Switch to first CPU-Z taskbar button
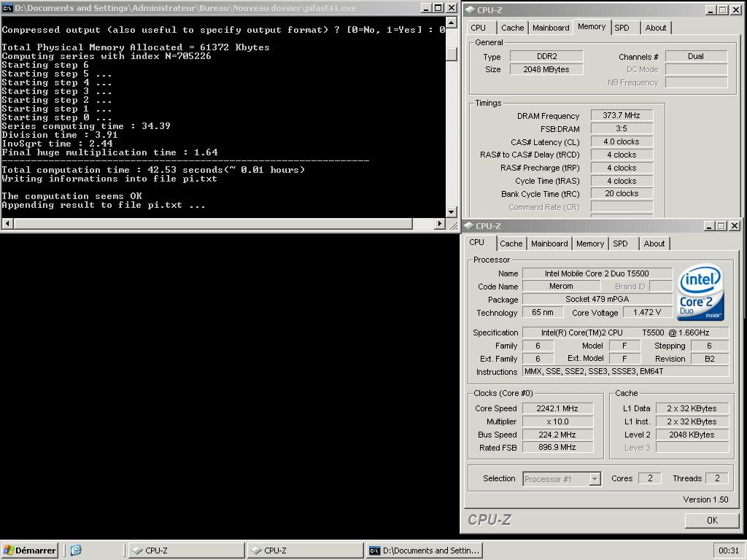Viewport: 747px width, 560px height. (x=186, y=550)
